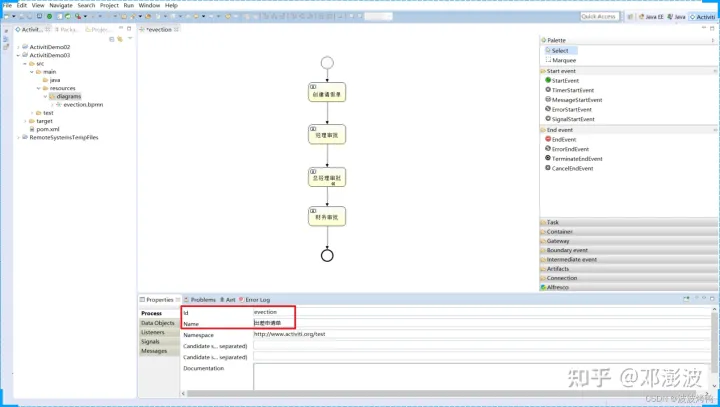Click the Quick Access search box
Screen dimensions: 720x407
[599, 17]
